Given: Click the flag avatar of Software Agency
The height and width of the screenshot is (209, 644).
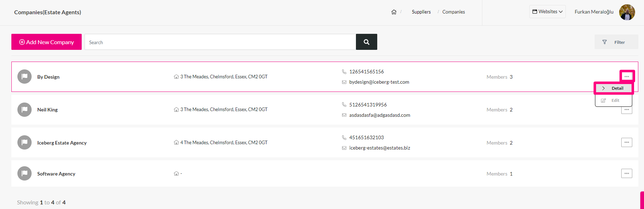Looking at the screenshot, I should pyautogui.click(x=25, y=173).
